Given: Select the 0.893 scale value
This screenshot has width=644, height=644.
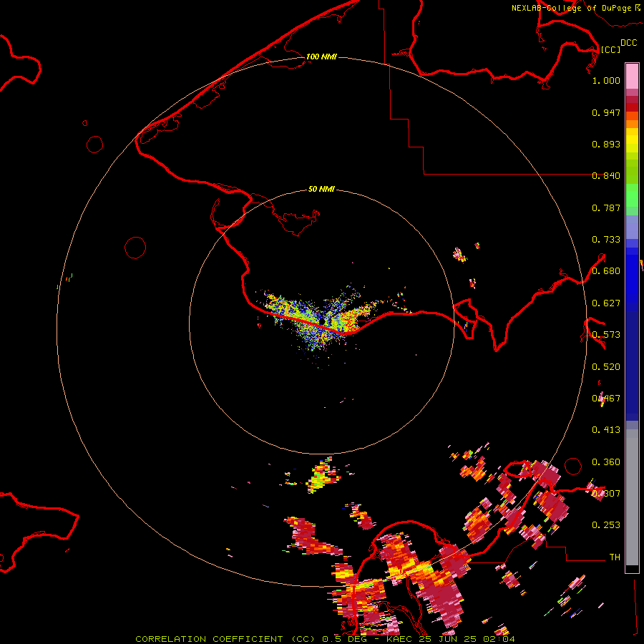Looking at the screenshot, I should click(x=606, y=144).
